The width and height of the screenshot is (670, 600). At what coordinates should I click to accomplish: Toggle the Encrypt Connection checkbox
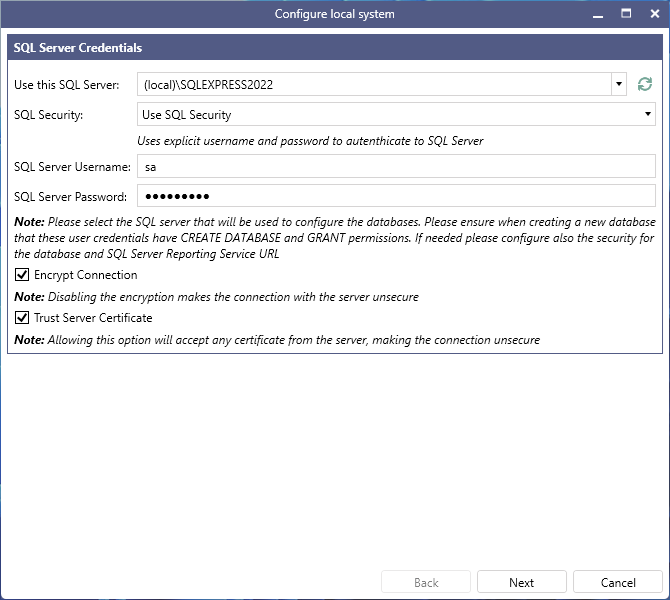click(x=22, y=274)
